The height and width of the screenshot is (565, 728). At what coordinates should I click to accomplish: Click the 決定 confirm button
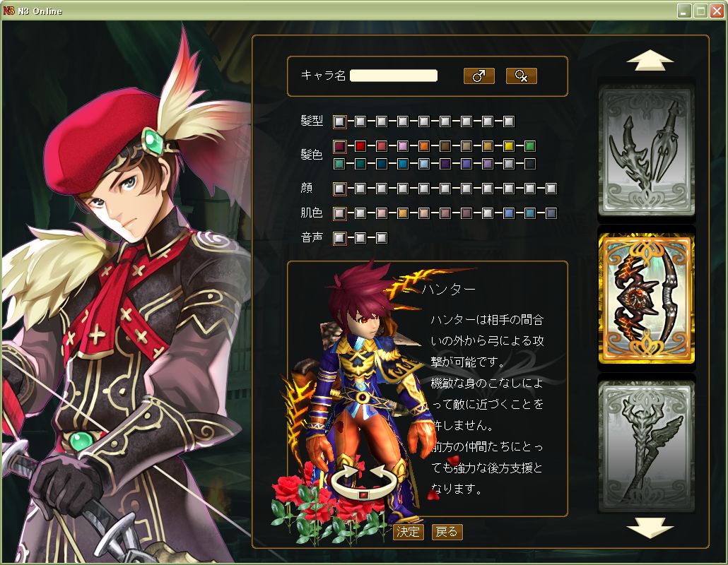tap(408, 532)
